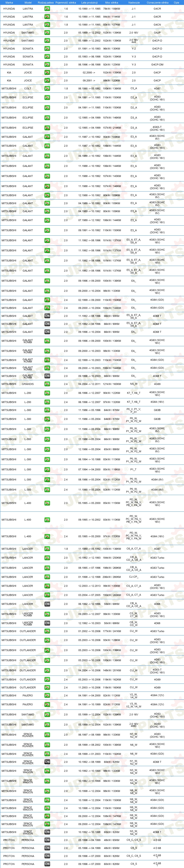
Task: Select PB icon in L-200 2.4 row
Action: tap(47, 402)
